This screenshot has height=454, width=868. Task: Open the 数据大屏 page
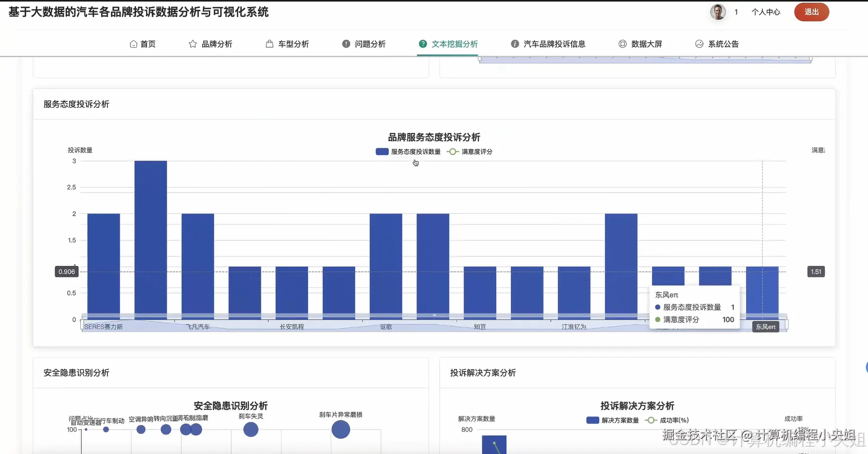point(647,44)
